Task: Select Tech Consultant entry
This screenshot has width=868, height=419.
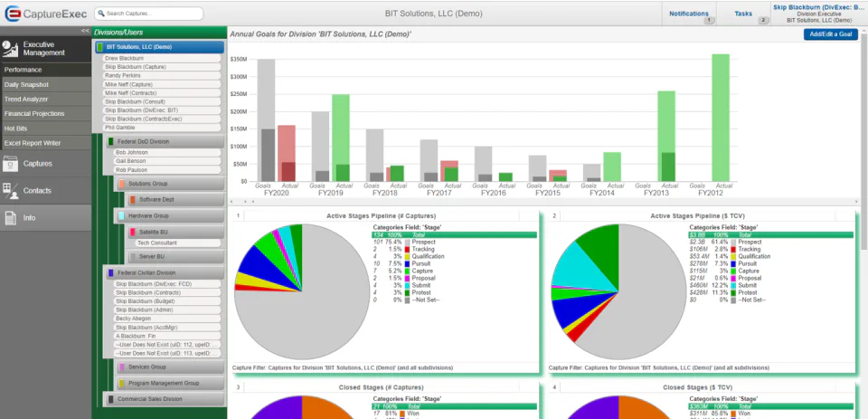Action: (x=178, y=243)
